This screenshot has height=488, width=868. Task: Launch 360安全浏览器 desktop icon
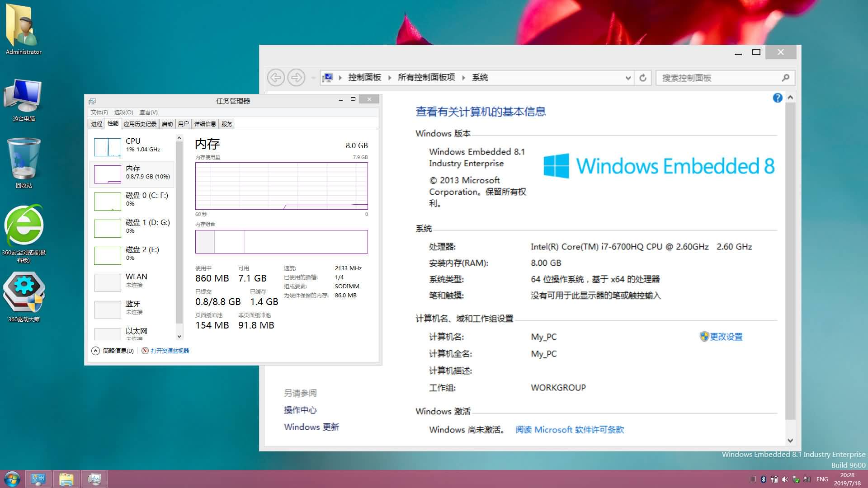[x=24, y=234]
